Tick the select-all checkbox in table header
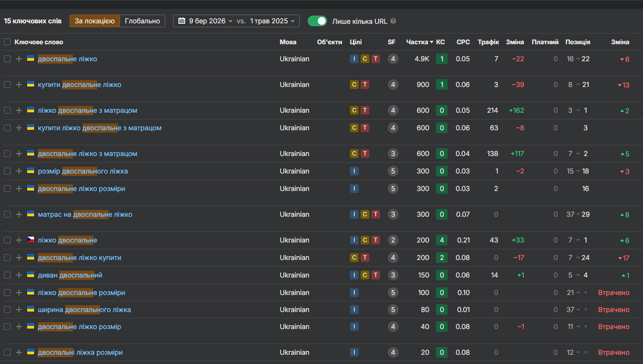Screen dimensions: 643x364 pyautogui.click(x=7, y=42)
